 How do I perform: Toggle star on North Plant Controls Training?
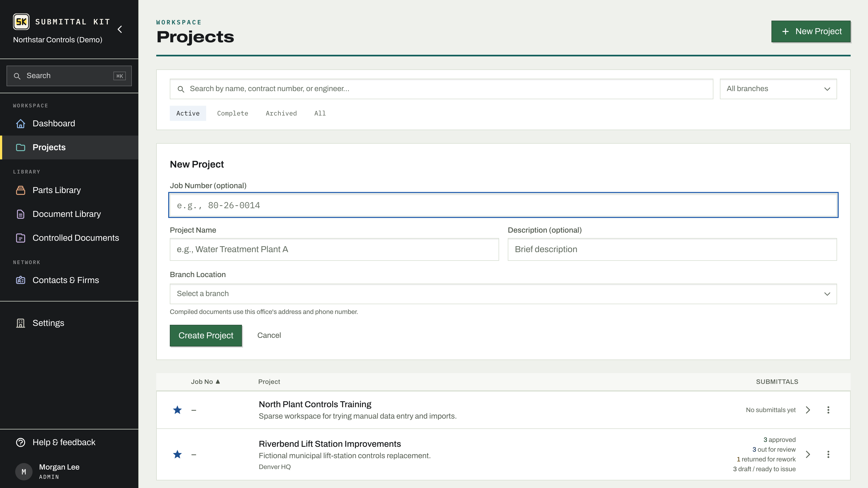177,410
